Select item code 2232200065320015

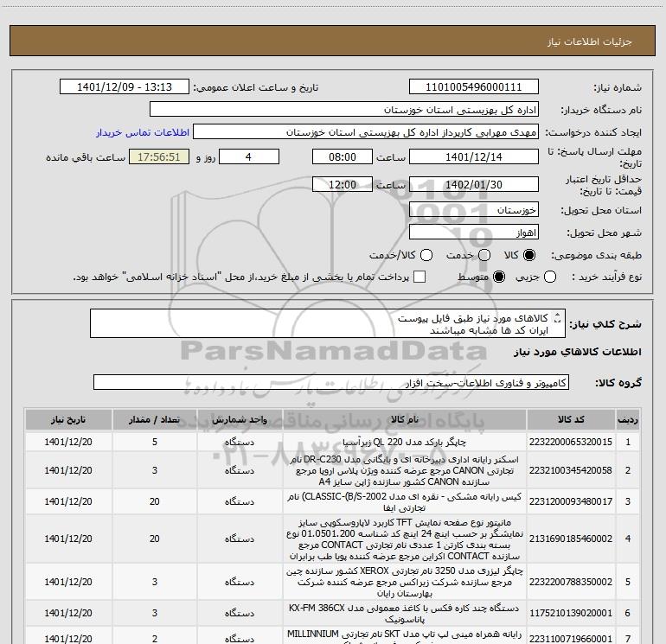[571, 442]
